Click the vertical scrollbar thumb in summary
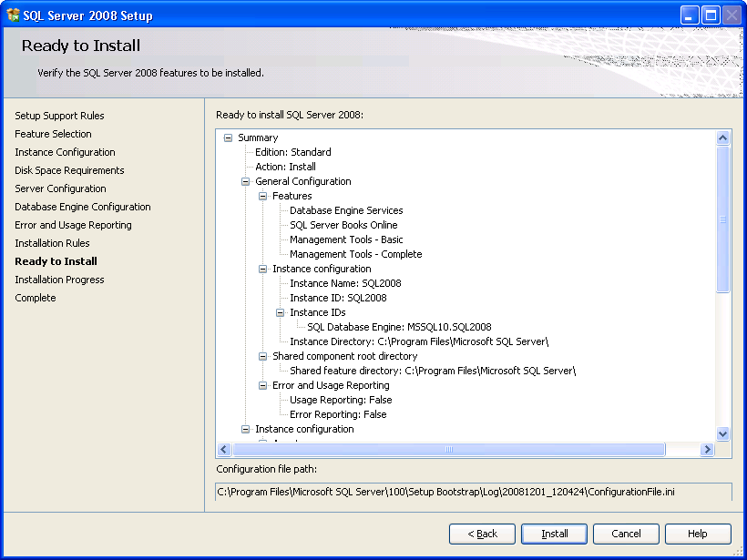Screen dimensions: 747x560 722,219
